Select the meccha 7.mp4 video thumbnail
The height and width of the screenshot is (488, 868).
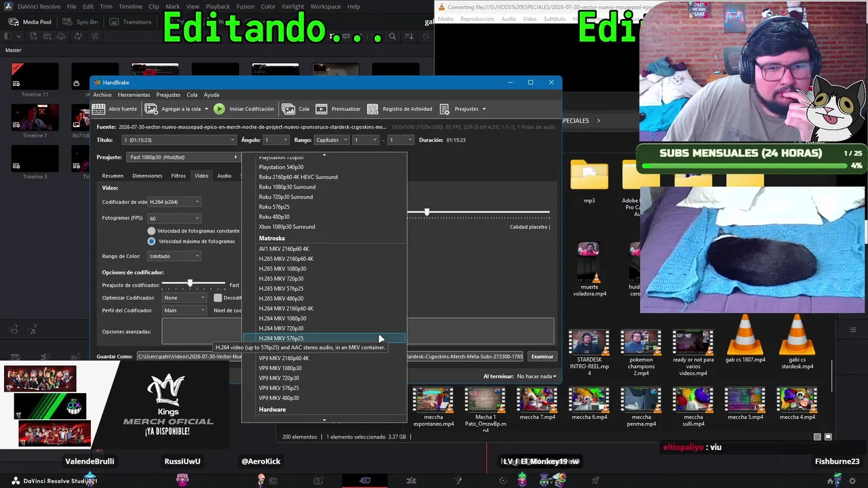(537, 400)
